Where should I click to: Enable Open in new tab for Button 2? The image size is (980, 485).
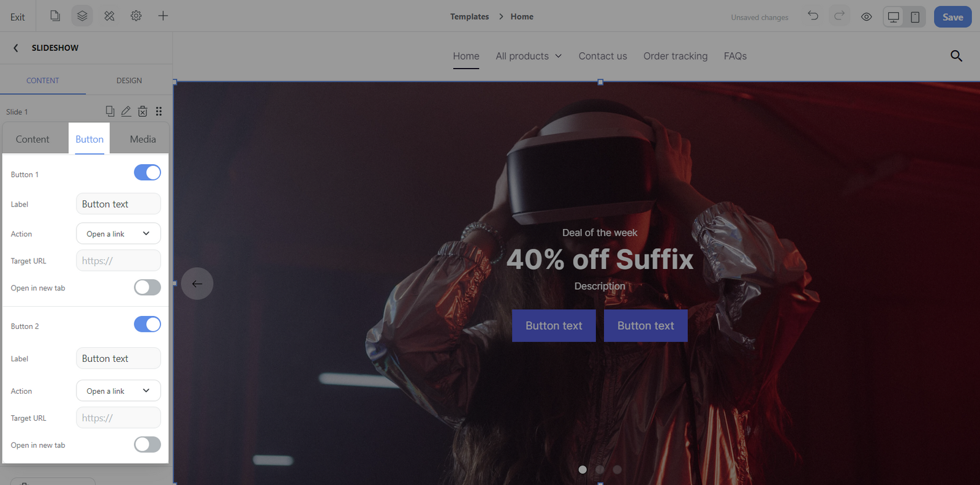[148, 445]
